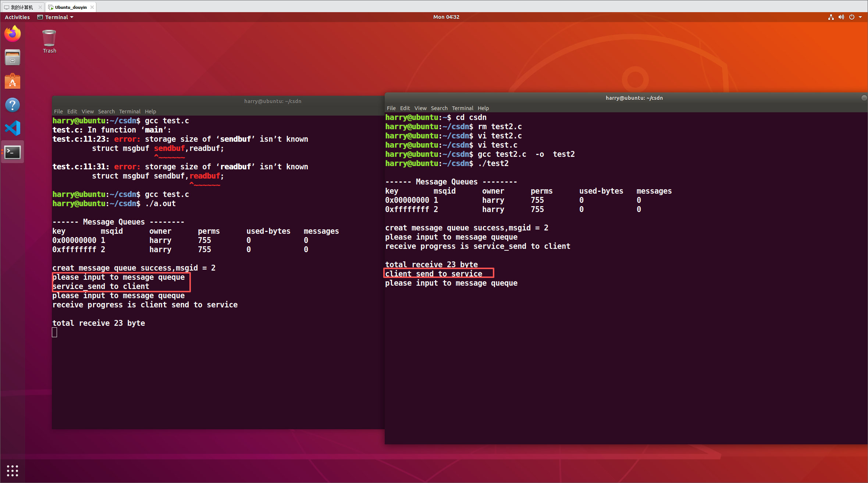Image resolution: width=868 pixels, height=483 pixels.
Task: Open Search menu in right terminal
Action: click(439, 108)
